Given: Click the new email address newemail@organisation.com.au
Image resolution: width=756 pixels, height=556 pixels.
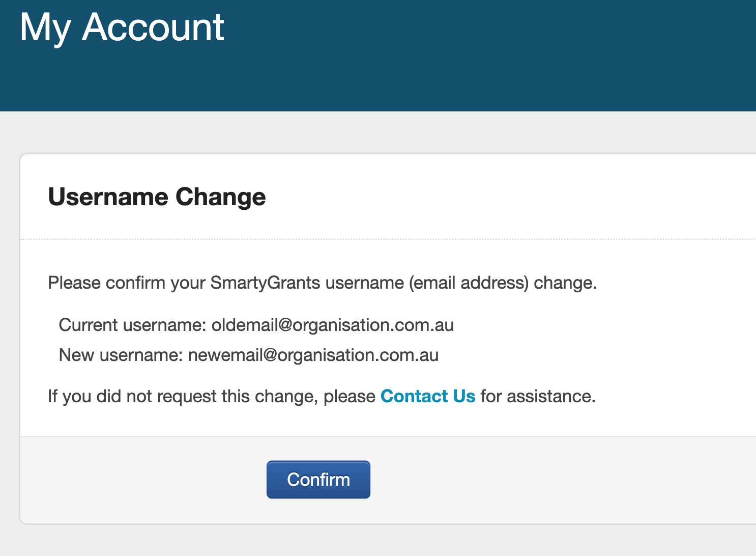Looking at the screenshot, I should point(313,355).
